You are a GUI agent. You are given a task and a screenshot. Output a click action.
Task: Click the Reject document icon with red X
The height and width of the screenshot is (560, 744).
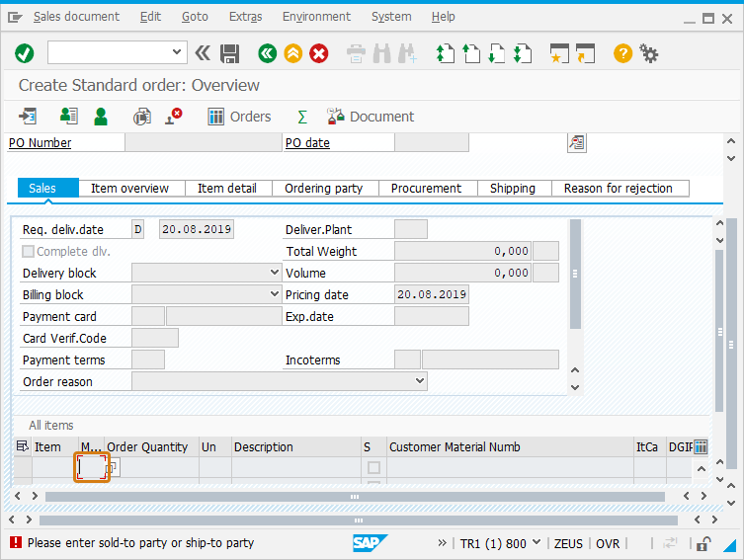click(174, 117)
